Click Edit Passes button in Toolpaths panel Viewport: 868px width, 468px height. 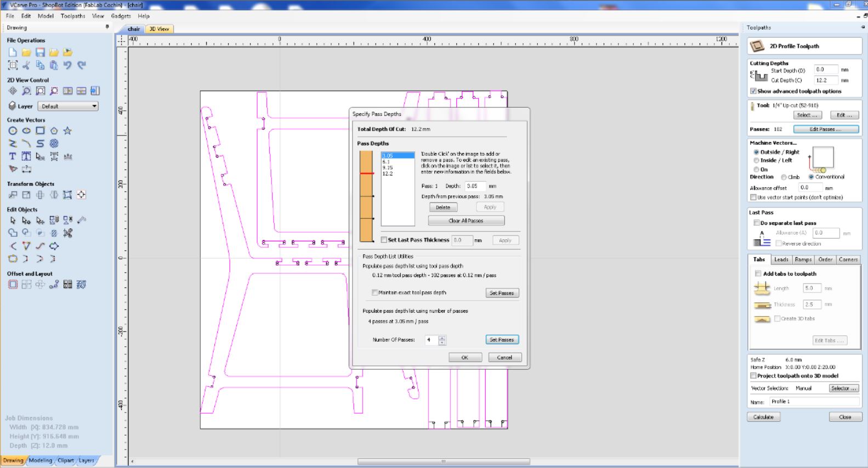click(826, 129)
